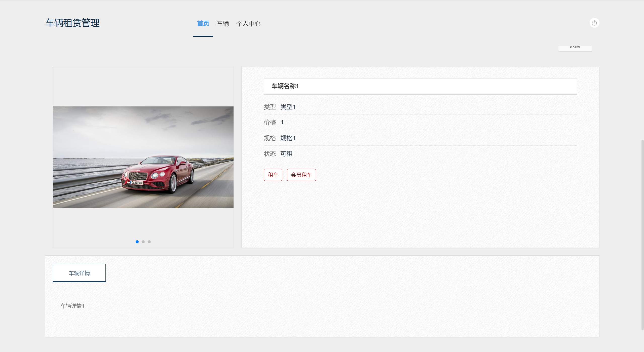Click the 可租 status text
The image size is (644, 352).
286,154
